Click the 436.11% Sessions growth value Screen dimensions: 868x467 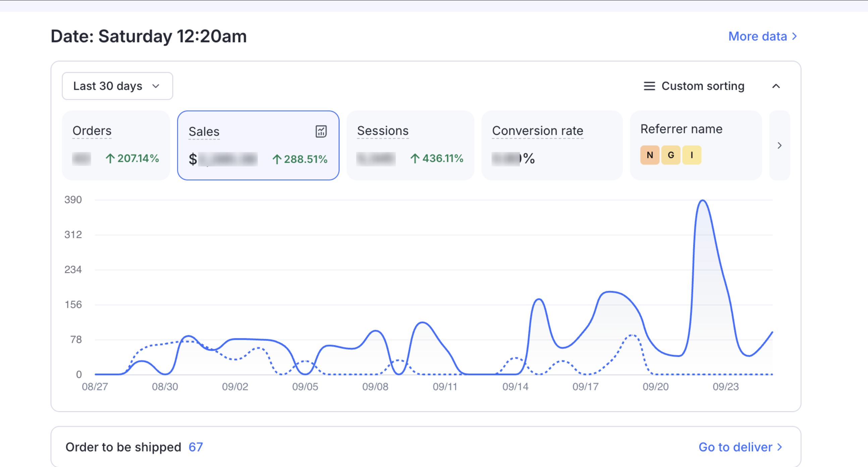pos(437,158)
